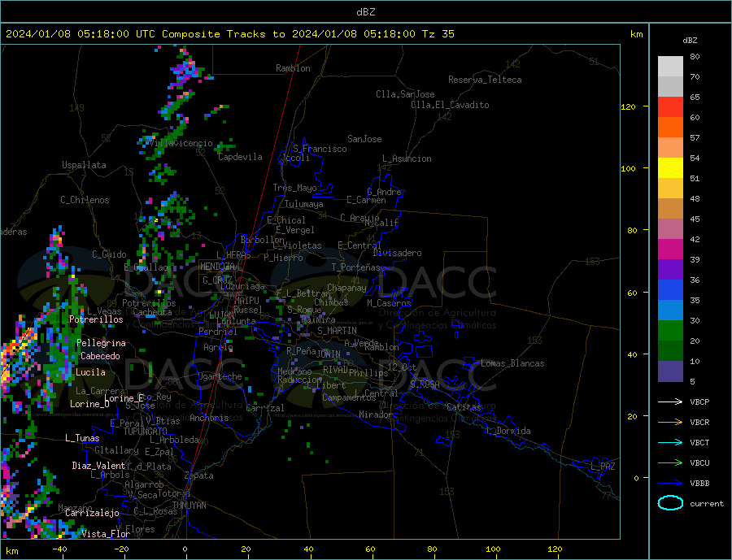Click the '120' tick on right km axis
This screenshot has height=560, width=732.
[x=629, y=106]
